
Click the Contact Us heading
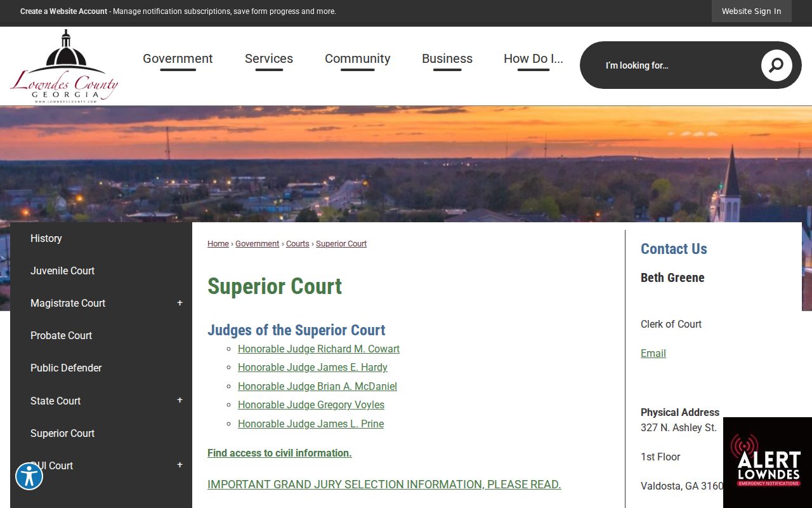(674, 249)
